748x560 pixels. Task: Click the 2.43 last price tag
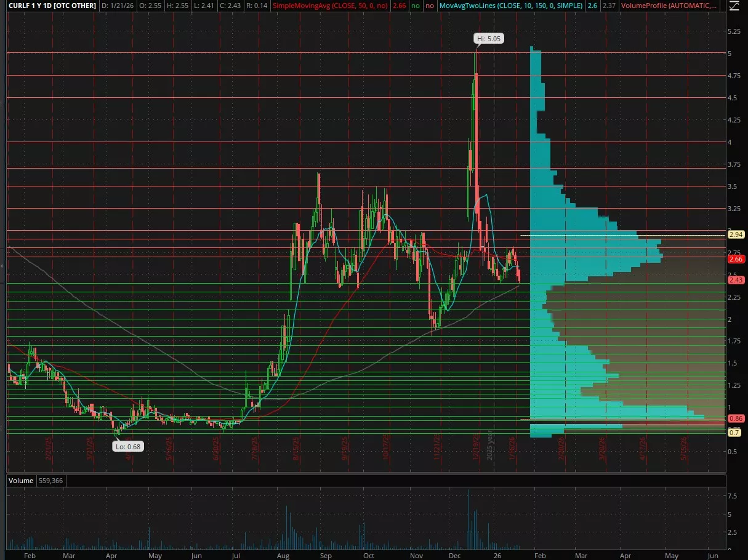click(736, 280)
